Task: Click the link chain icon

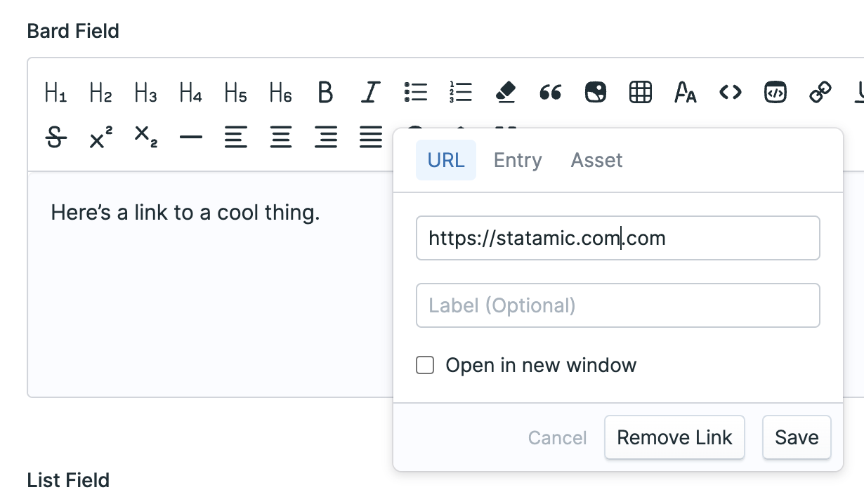Action: tap(820, 92)
